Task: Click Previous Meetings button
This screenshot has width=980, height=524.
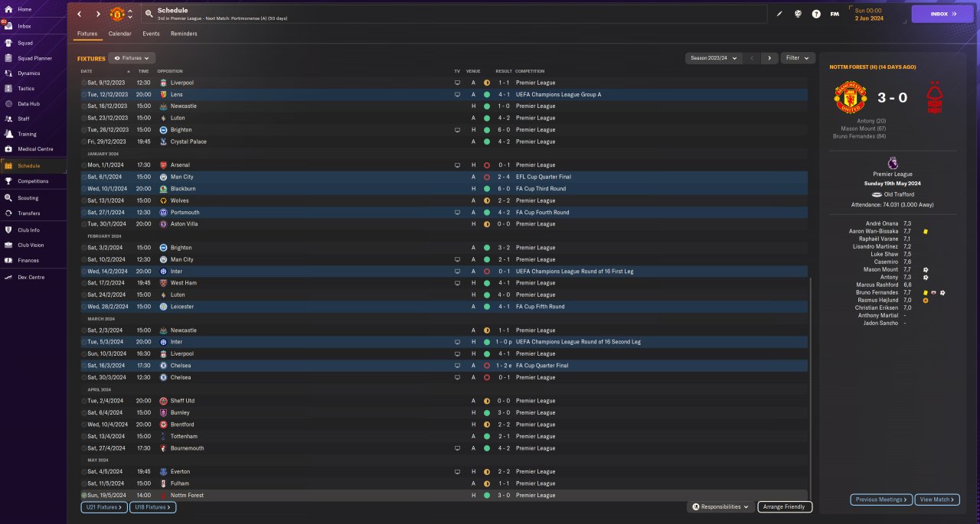Action: point(881,500)
